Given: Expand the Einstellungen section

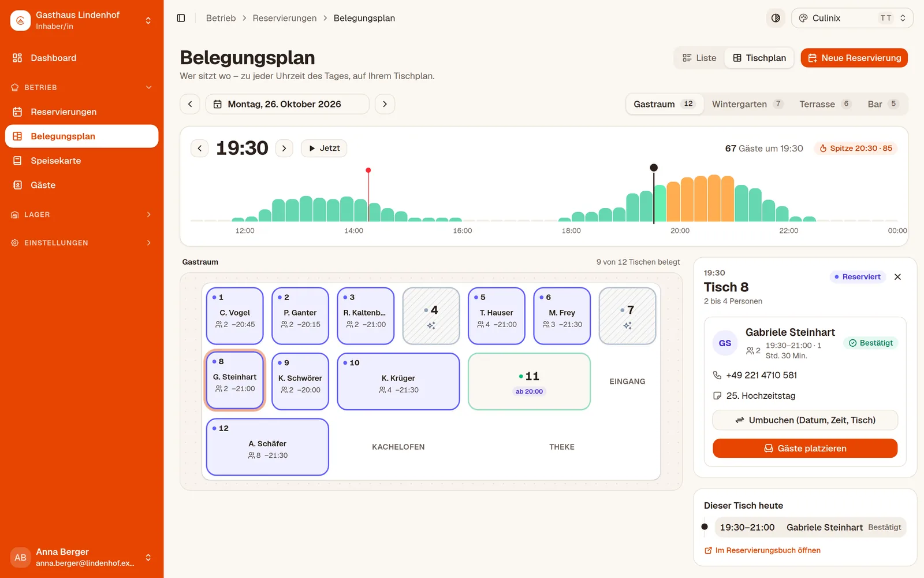Looking at the screenshot, I should [81, 243].
